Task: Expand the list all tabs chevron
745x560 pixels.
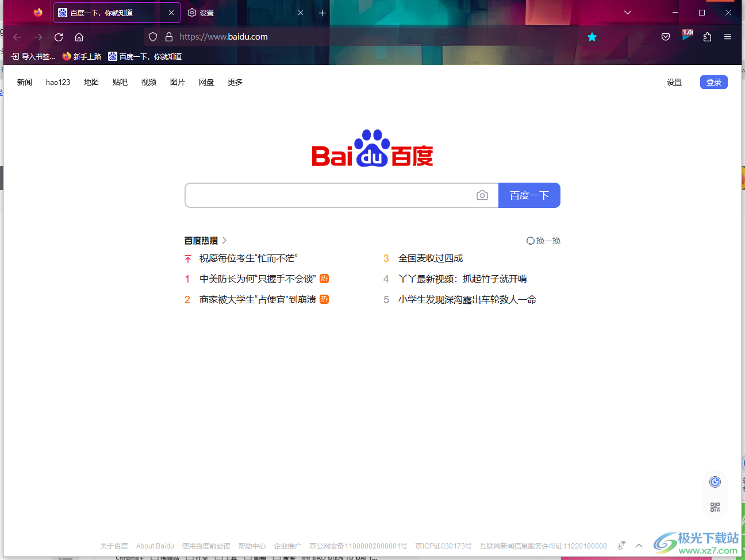Action: pos(628,13)
